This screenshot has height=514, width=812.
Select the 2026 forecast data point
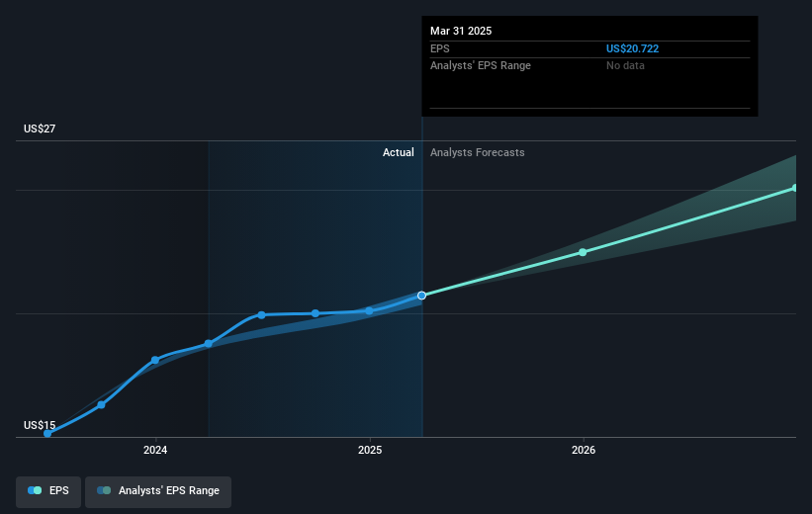[583, 252]
